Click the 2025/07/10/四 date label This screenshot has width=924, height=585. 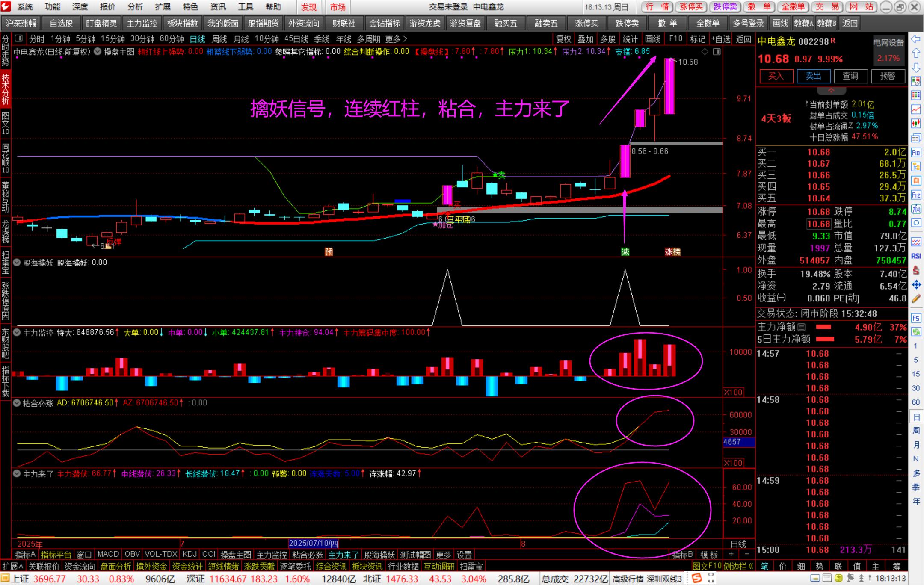click(x=313, y=544)
